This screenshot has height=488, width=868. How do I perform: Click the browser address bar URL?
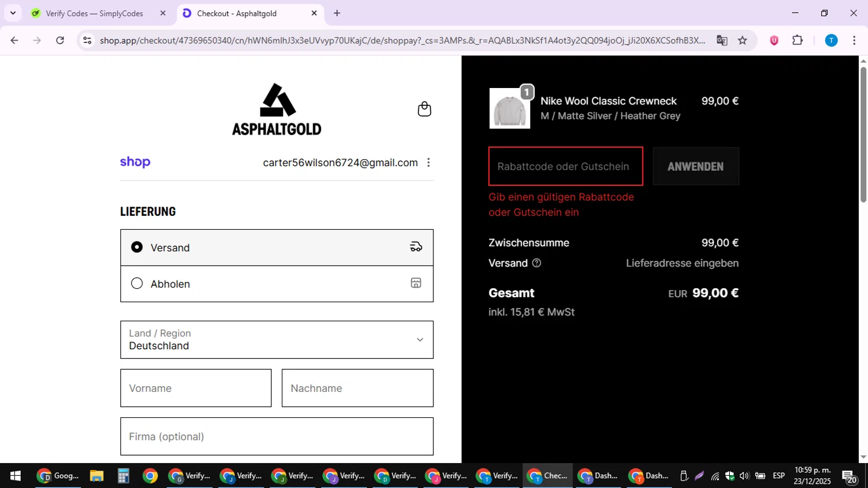[402, 41]
